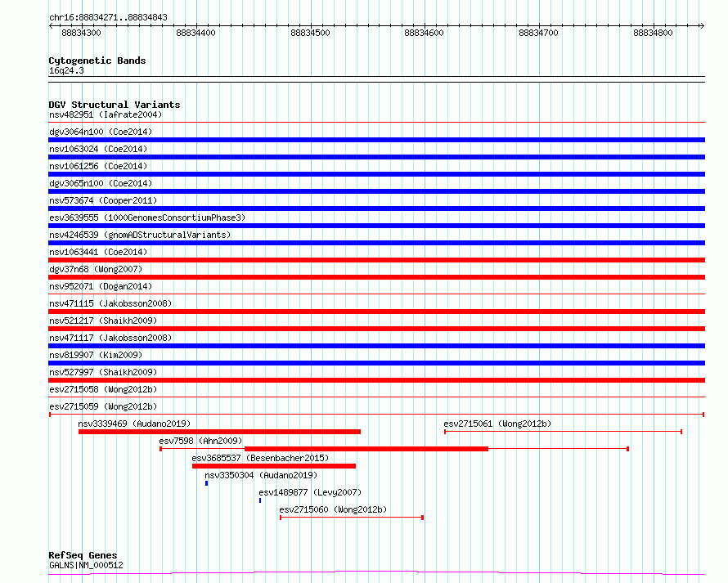Select the thin red line under esv2715060 (Wong2012b)
The image size is (728, 583).
352,518
